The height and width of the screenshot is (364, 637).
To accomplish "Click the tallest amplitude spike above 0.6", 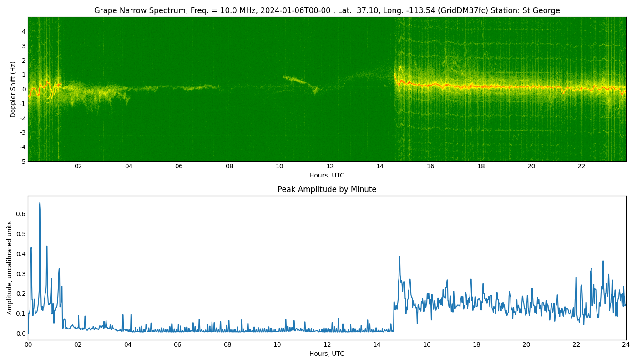I will click(x=40, y=203).
